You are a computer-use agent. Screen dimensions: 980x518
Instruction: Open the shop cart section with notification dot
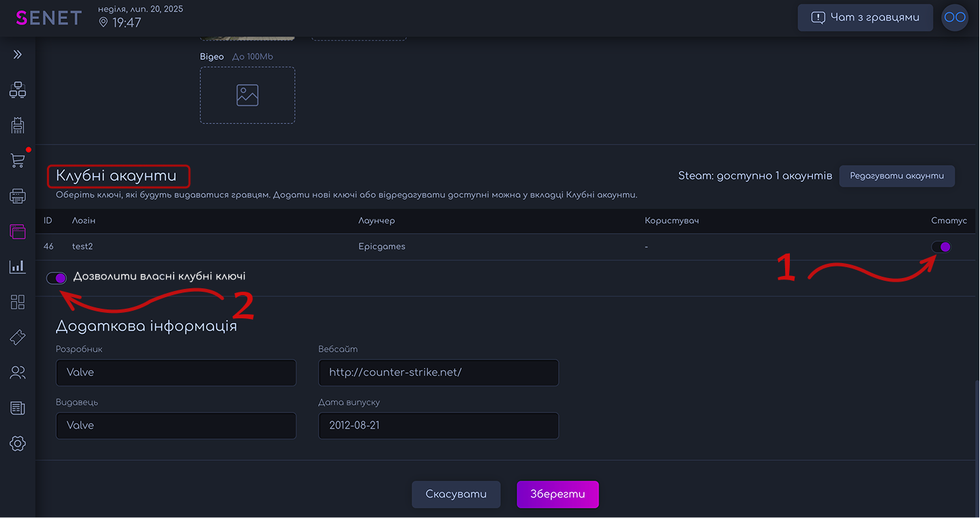pos(17,160)
